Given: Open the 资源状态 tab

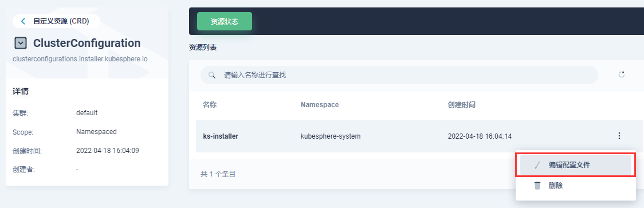Looking at the screenshot, I should pyautogui.click(x=224, y=21).
